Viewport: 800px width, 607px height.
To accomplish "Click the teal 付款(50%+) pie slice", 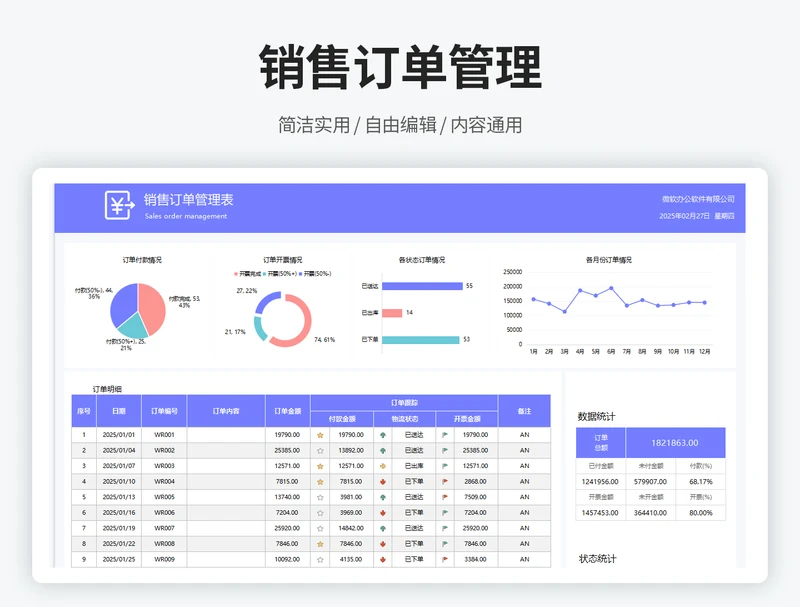I will coord(133,327).
